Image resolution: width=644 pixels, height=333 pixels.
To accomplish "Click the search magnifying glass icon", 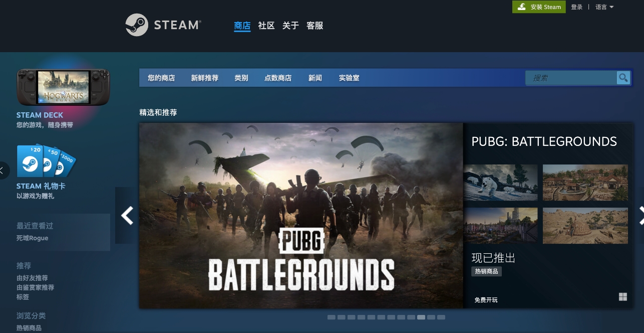I will 623,78.
